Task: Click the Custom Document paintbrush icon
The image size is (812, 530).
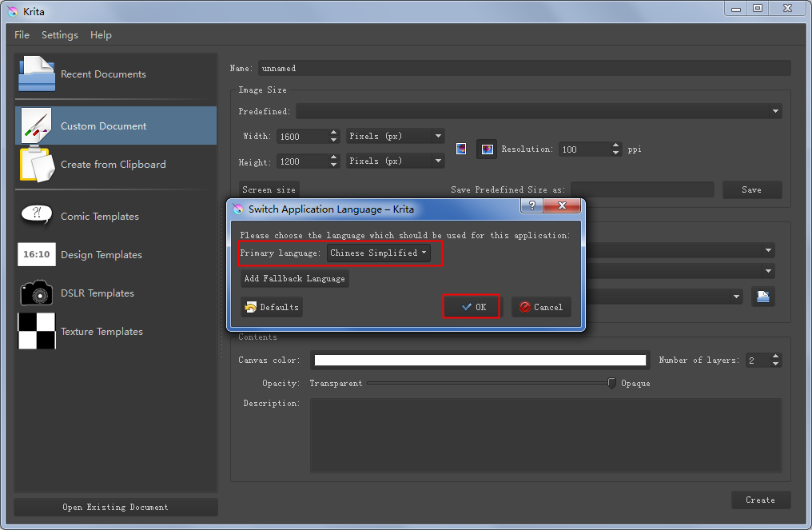Action: 36,126
